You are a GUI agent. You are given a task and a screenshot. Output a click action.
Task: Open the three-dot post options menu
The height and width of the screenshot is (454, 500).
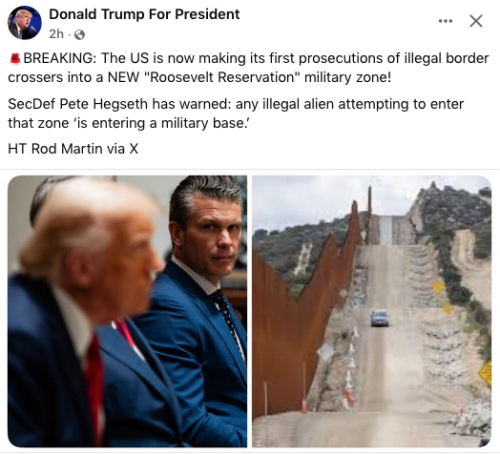445,21
